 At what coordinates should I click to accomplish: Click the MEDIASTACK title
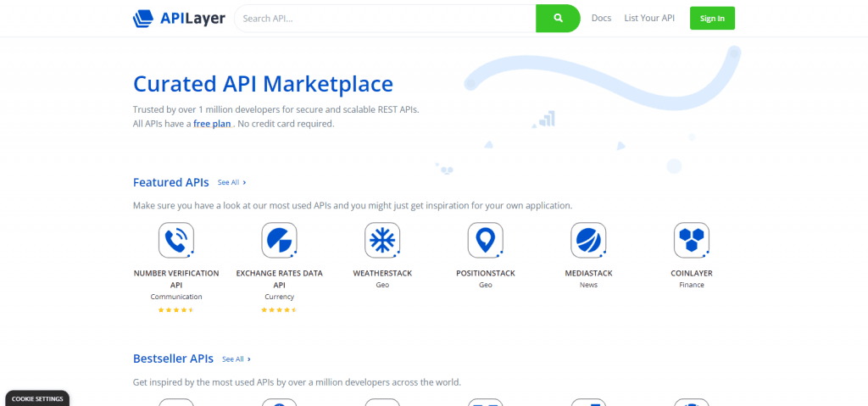(x=588, y=273)
